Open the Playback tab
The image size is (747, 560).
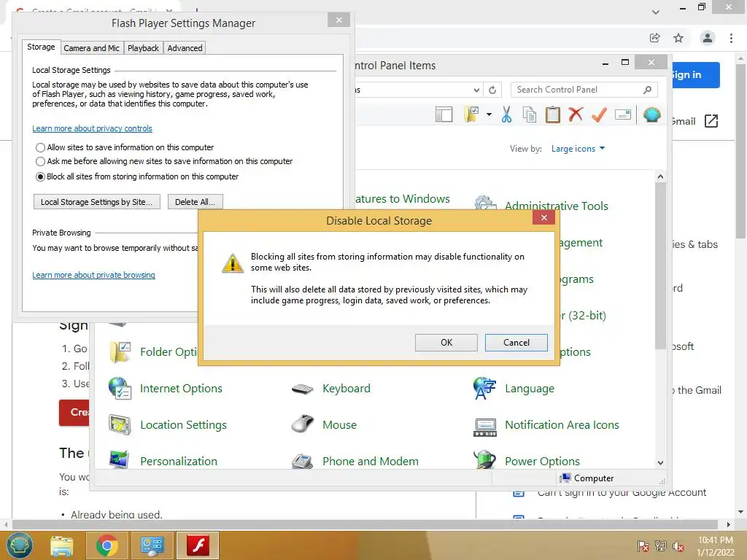tap(143, 48)
